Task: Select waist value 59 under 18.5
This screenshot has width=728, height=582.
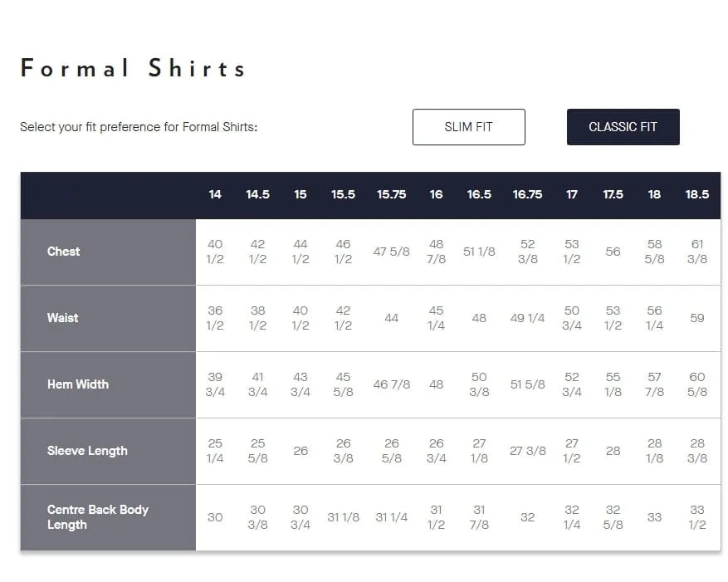Action: pyautogui.click(x=697, y=318)
